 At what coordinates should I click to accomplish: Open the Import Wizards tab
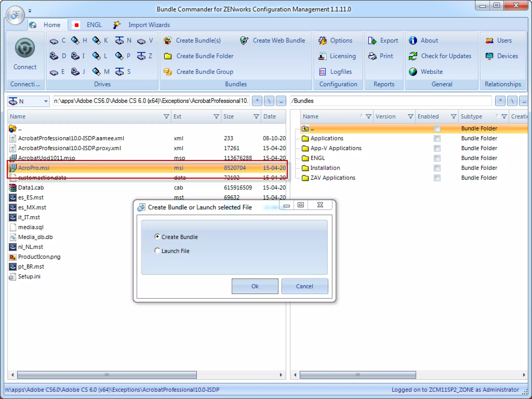149,25
